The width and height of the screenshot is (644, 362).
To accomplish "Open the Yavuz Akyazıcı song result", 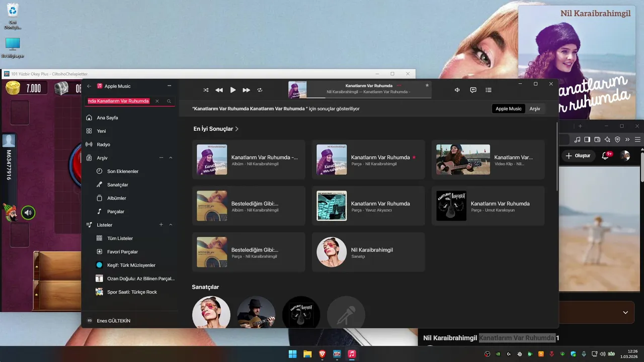I will [x=368, y=206].
